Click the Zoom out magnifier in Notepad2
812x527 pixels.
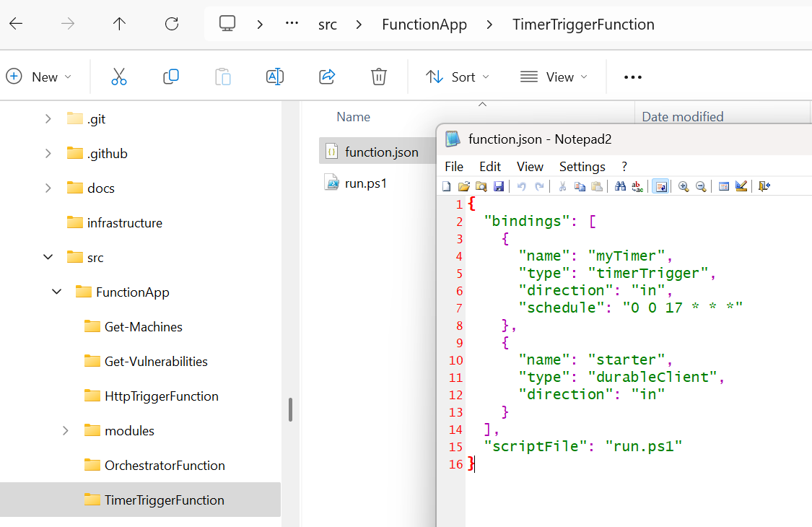click(701, 186)
